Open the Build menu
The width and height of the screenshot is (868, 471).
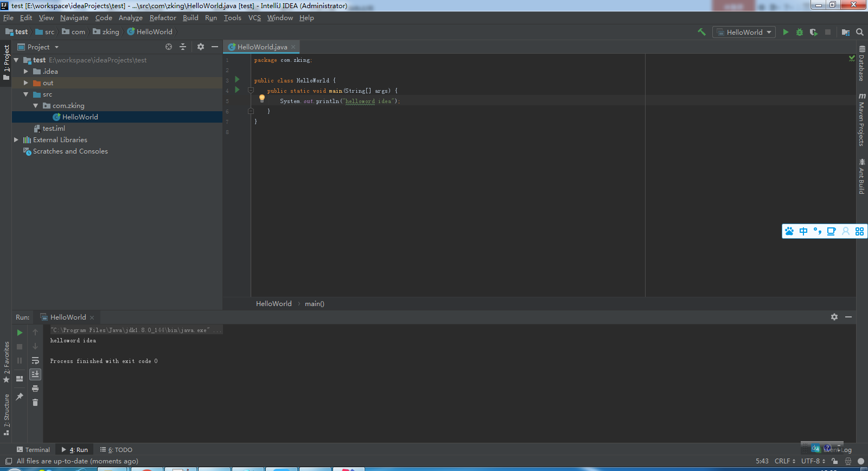(x=190, y=18)
